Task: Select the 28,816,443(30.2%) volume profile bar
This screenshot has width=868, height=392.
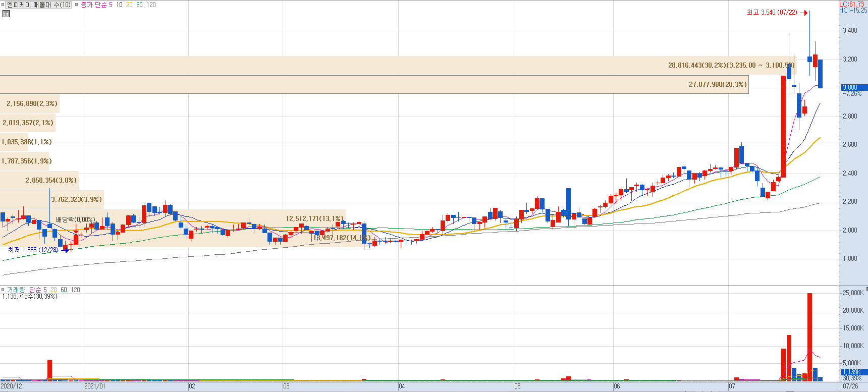Action: [398, 65]
